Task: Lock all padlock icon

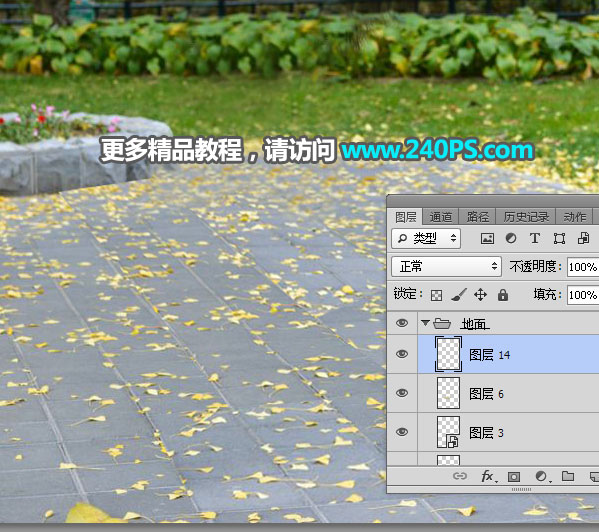Action: [503, 294]
